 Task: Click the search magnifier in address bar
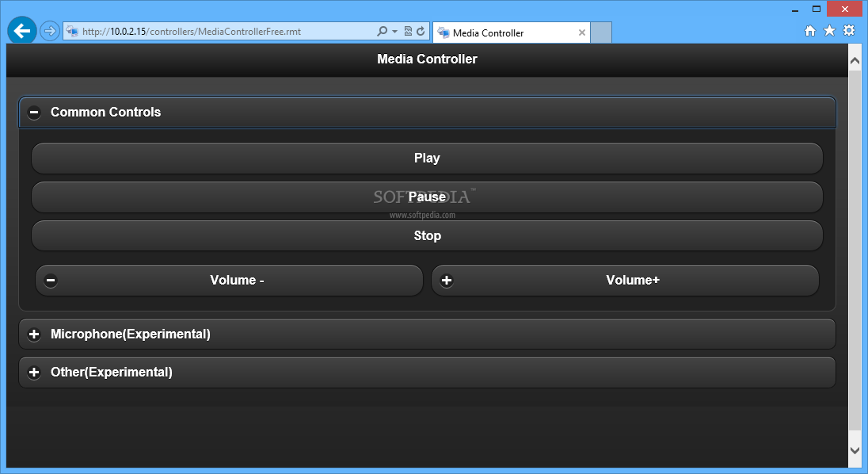382,32
